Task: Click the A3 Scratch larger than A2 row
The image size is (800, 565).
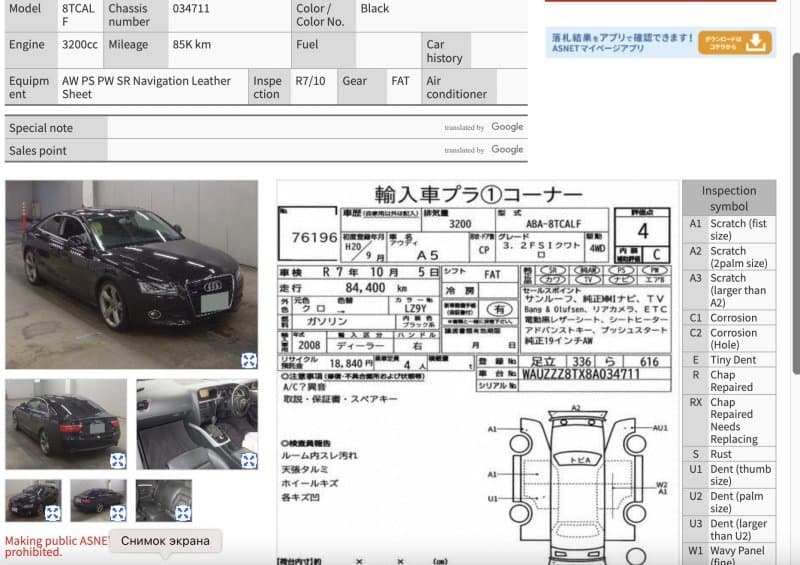Action: point(729,290)
